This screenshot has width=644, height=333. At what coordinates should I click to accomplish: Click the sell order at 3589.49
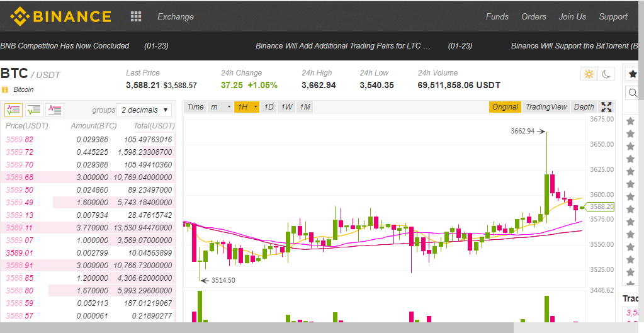[88, 203]
